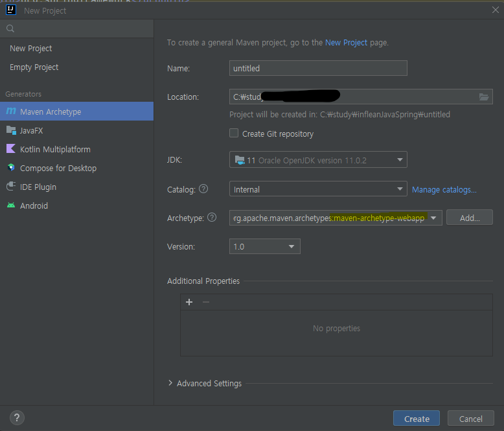Click the 'Project will be created in' text

[339, 114]
